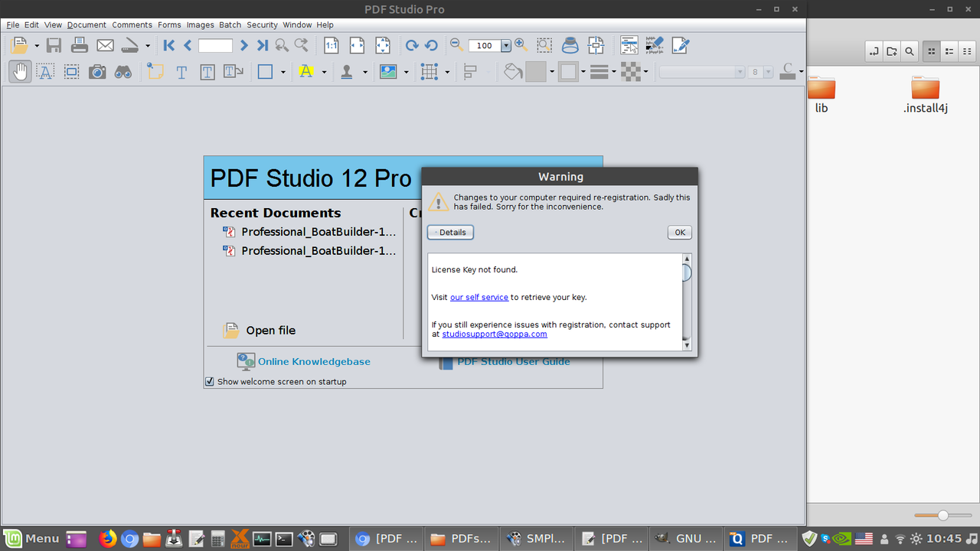Open the Forms menu
The width and height of the screenshot is (980, 551).
pos(169,24)
